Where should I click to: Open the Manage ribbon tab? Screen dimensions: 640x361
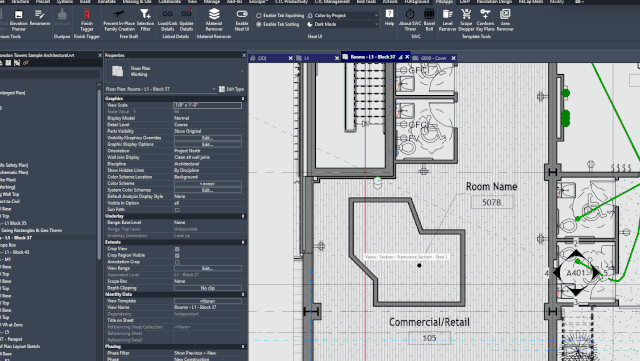pyautogui.click(x=211, y=2)
